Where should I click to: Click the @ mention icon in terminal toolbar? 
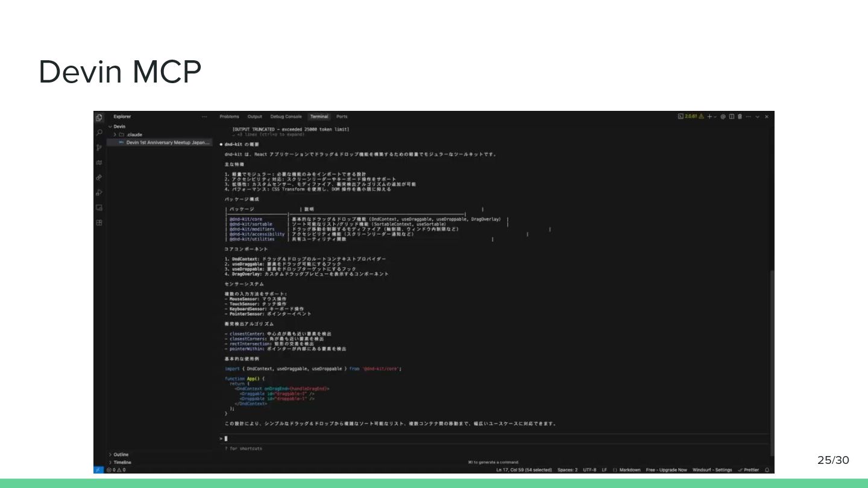(x=723, y=116)
